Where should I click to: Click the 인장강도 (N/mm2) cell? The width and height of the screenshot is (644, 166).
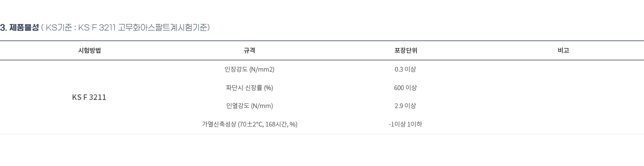[x=249, y=69]
